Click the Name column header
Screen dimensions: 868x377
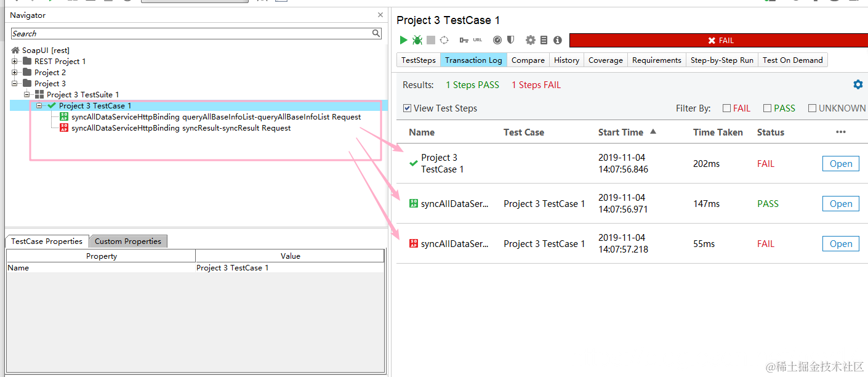pos(422,132)
